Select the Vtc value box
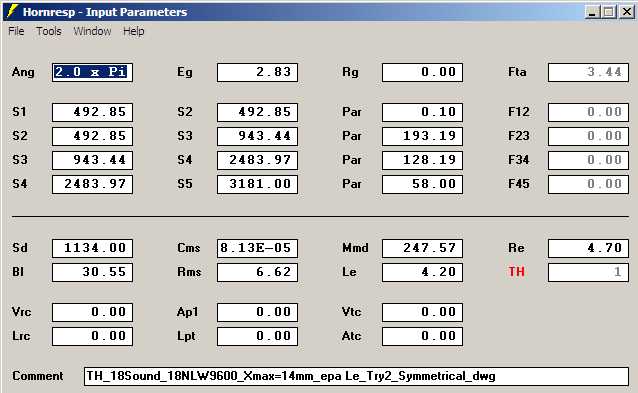This screenshot has width=638, height=393. click(422, 312)
